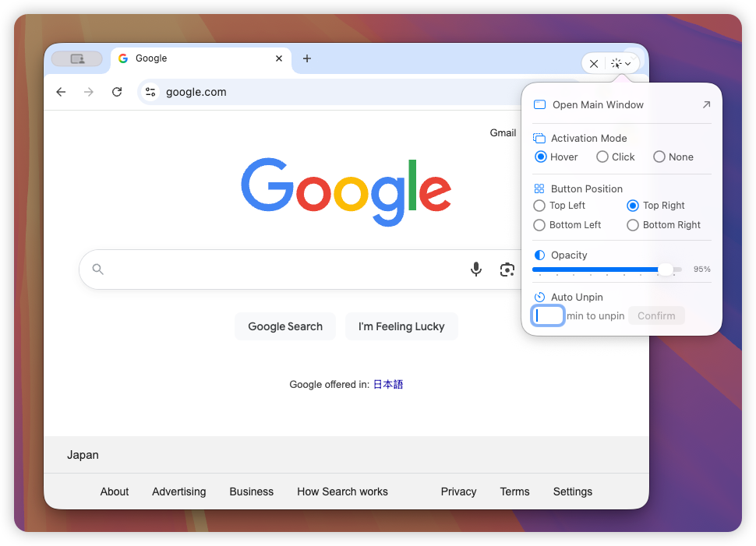Open a new tab with the plus icon
Screen dimensions: 756x546
tap(306, 58)
